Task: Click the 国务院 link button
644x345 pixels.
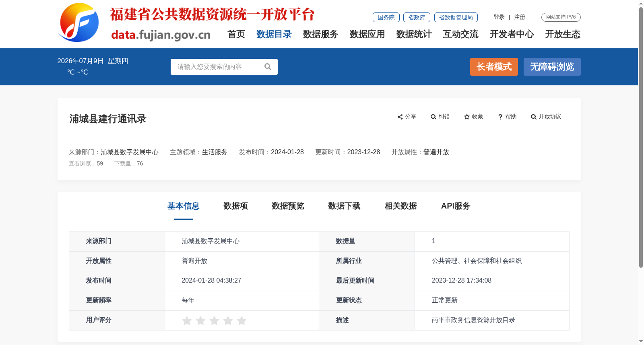Action: tap(386, 17)
